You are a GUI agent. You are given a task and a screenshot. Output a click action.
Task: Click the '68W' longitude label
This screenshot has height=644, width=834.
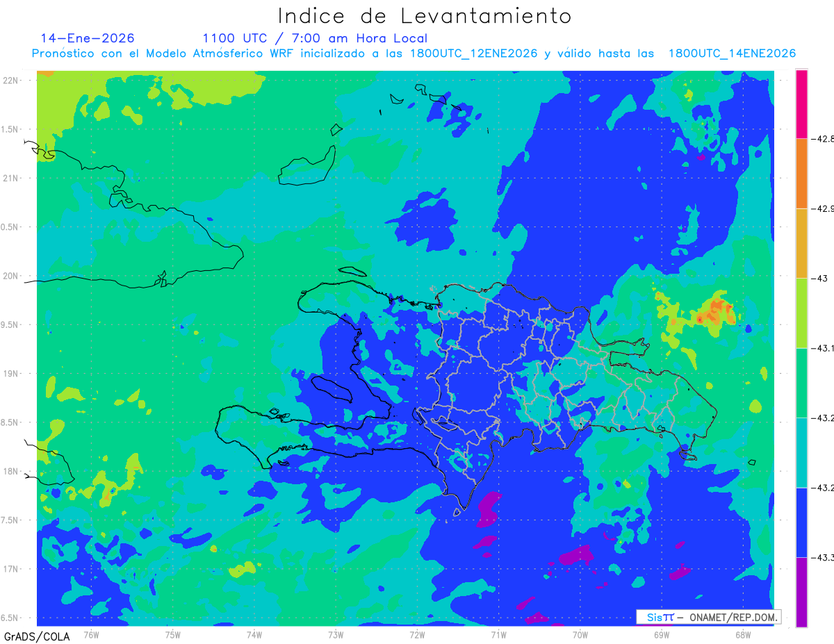pos(743,634)
